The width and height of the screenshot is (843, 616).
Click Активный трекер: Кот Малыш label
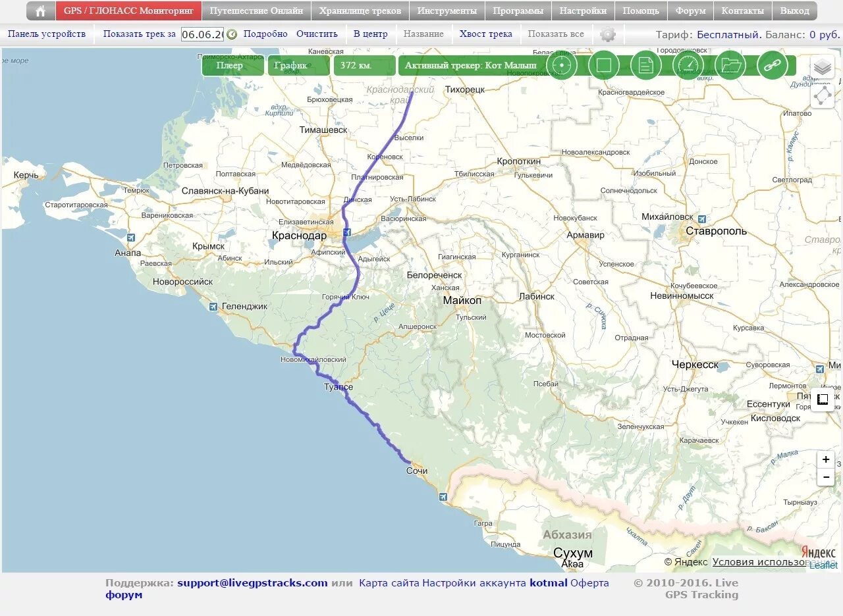tap(471, 65)
